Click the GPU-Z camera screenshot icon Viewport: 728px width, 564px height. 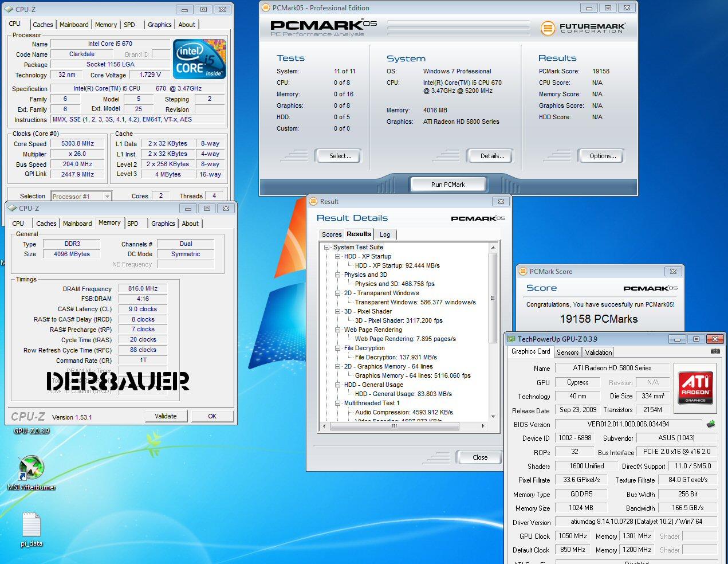(x=715, y=351)
